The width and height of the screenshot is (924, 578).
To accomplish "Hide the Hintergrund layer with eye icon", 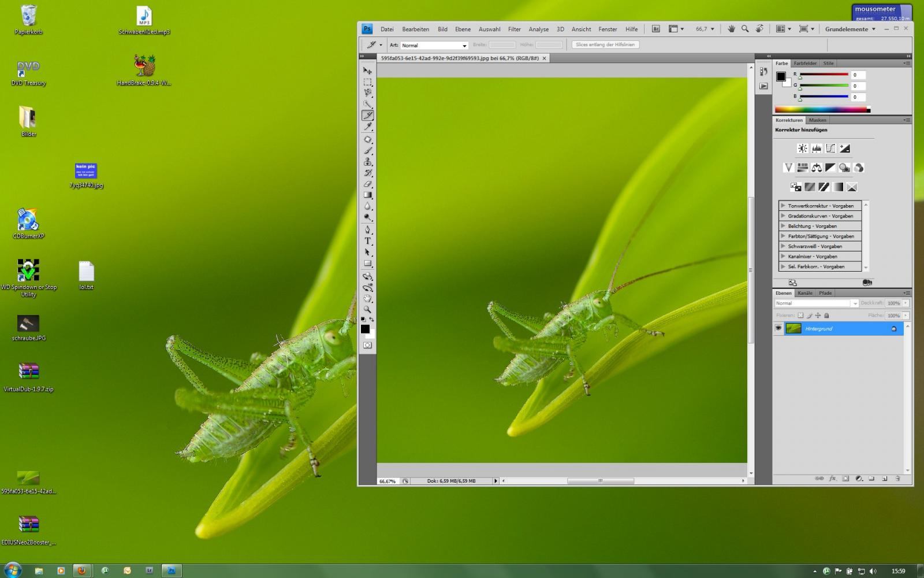I will pyautogui.click(x=778, y=328).
